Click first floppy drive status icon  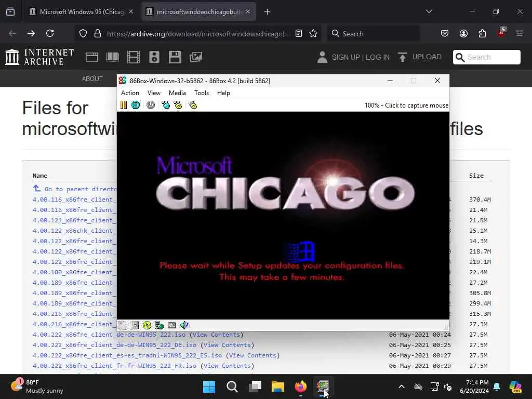(x=123, y=325)
